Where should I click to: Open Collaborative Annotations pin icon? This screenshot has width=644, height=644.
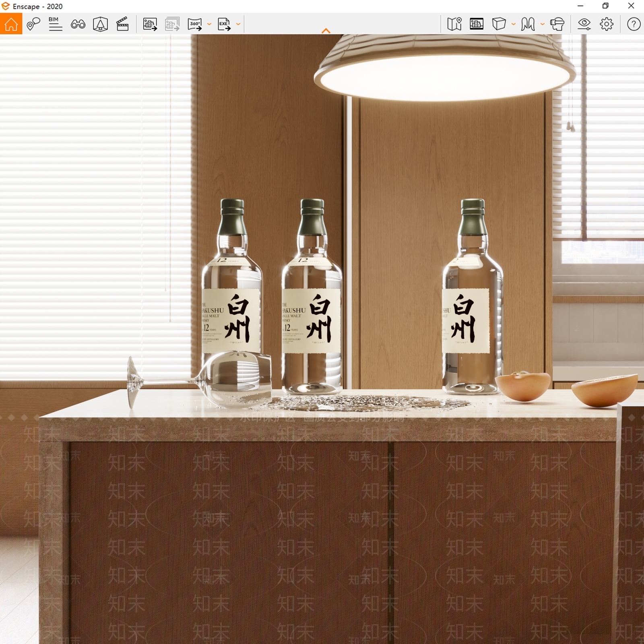pos(33,24)
